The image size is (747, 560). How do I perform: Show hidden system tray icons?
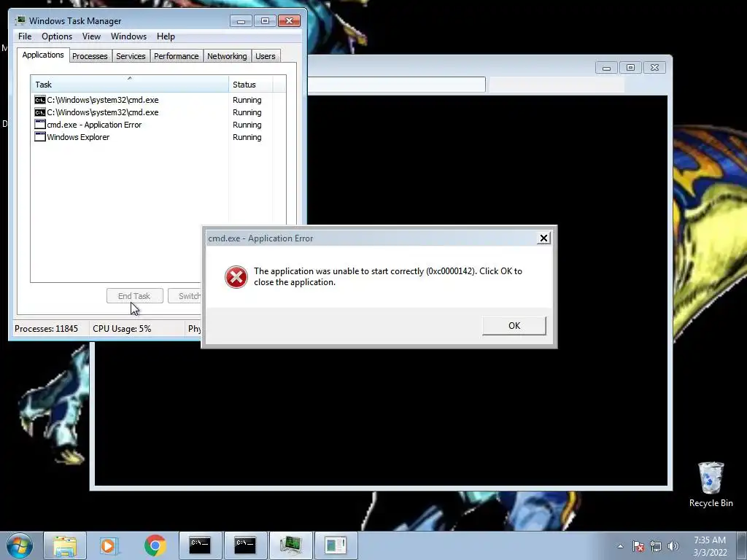620,546
